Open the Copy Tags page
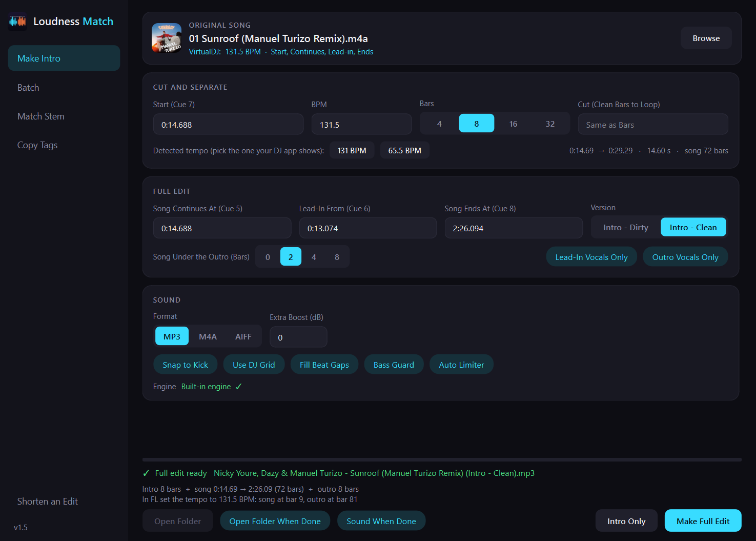The width and height of the screenshot is (756, 541). point(64,145)
